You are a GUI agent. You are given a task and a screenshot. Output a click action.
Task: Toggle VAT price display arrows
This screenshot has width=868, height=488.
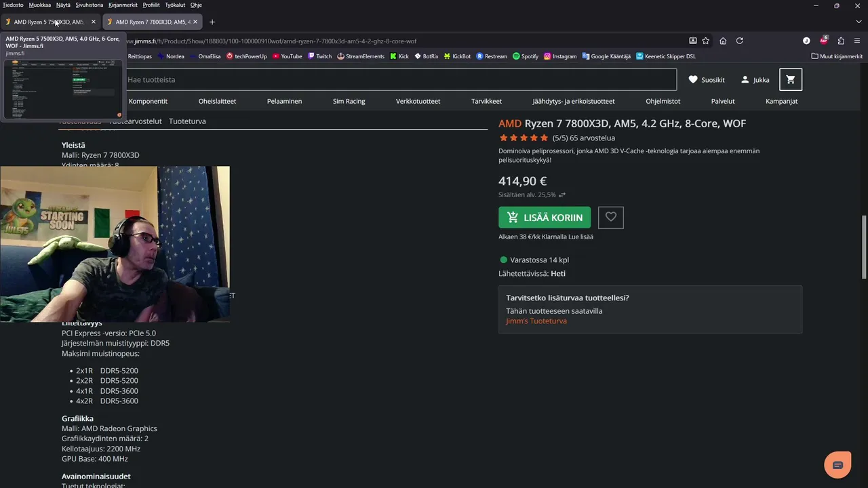[x=562, y=195]
